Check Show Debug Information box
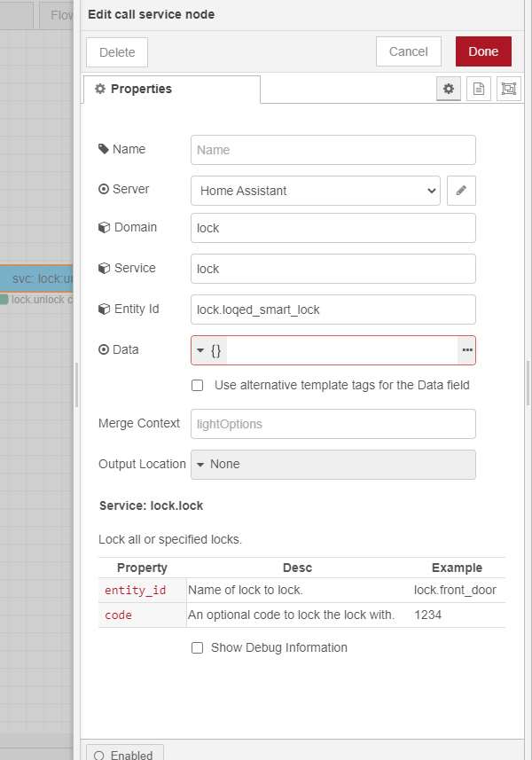Viewport: 532px width, 760px height. 198,648
